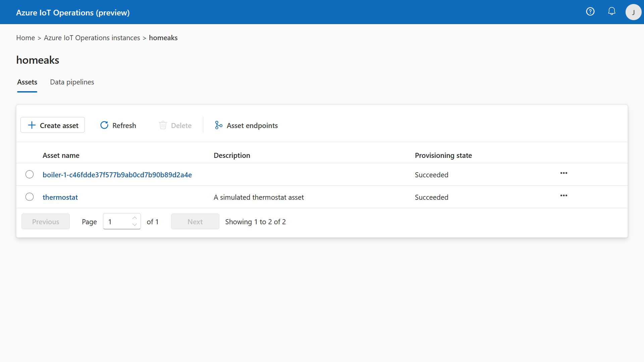
Task: Click the Previous page button
Action: 46,222
